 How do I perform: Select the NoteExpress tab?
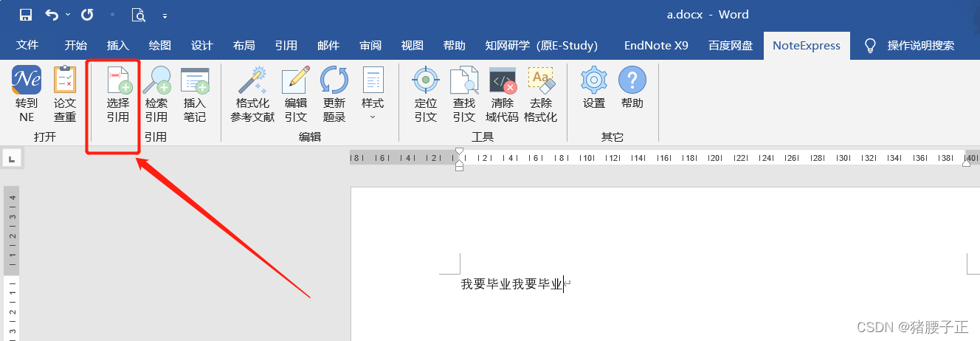[806, 45]
